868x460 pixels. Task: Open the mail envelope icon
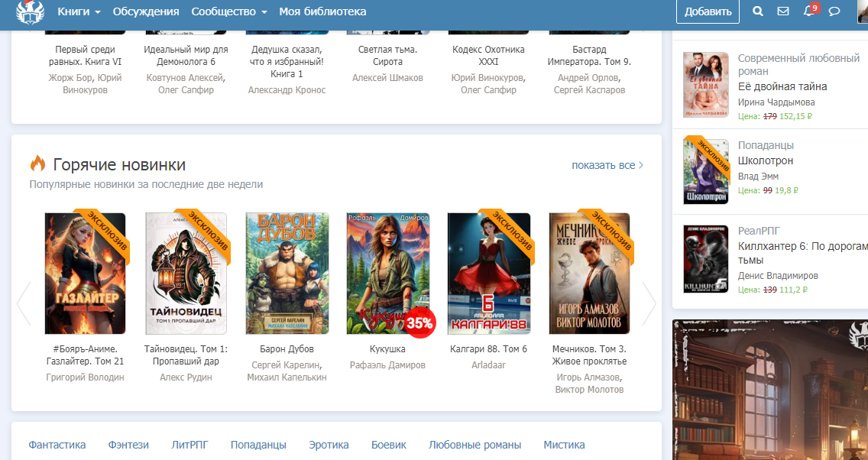pos(782,11)
